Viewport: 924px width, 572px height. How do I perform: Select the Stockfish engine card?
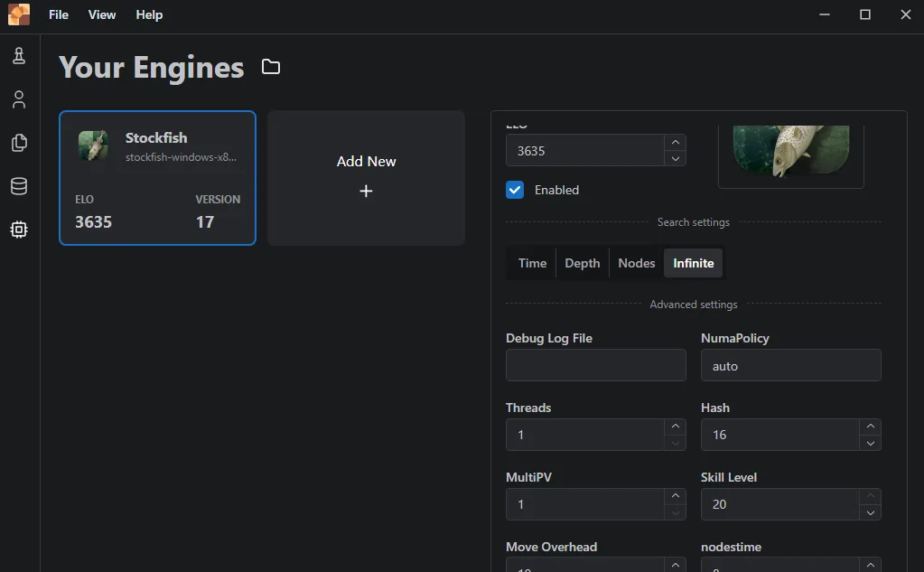[157, 177]
